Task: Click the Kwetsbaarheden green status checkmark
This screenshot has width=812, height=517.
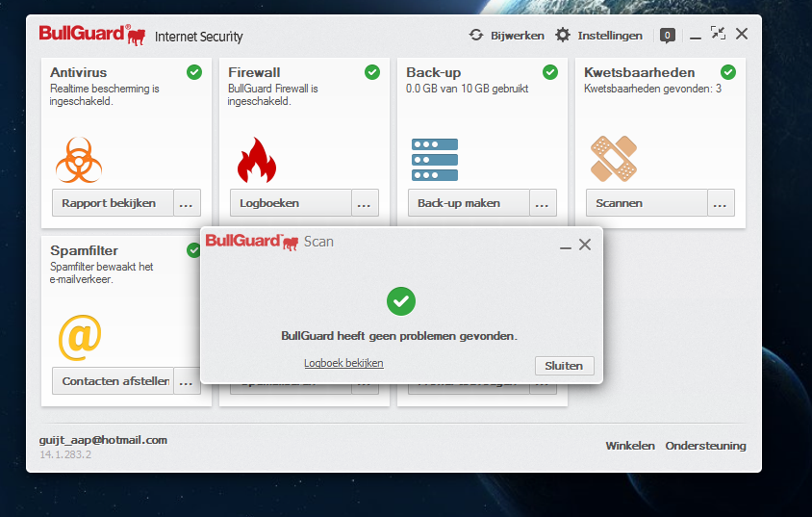Action: 728,72
